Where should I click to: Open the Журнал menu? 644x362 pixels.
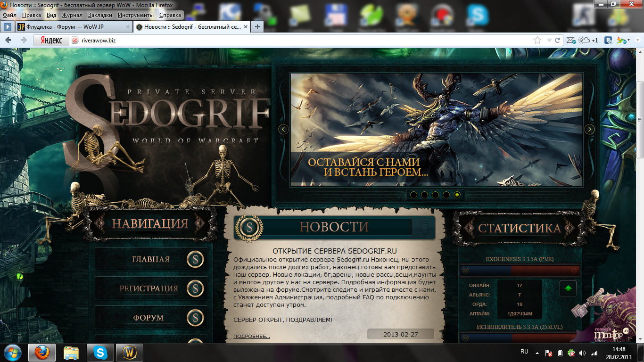pyautogui.click(x=72, y=15)
